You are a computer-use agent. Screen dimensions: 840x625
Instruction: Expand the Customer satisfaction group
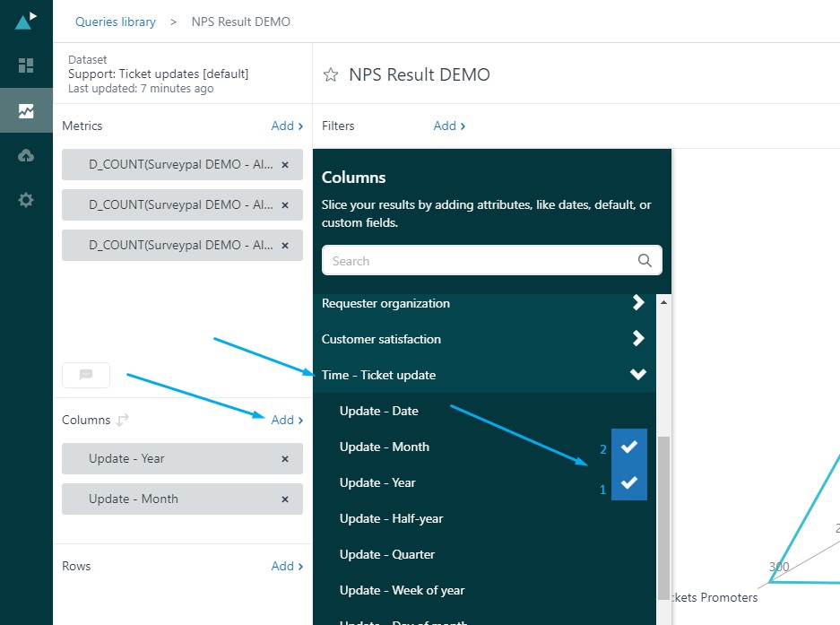pos(484,339)
